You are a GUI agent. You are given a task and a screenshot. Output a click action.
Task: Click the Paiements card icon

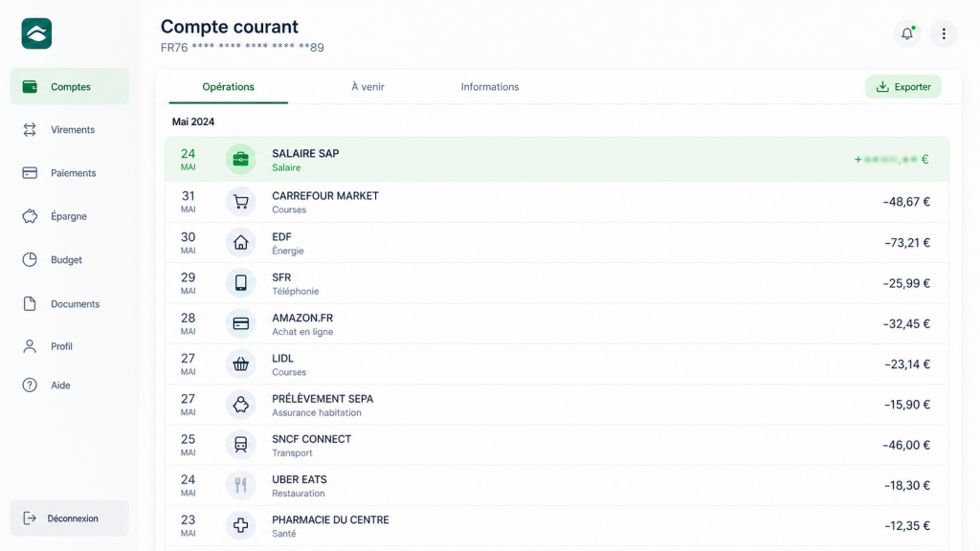[x=30, y=173]
